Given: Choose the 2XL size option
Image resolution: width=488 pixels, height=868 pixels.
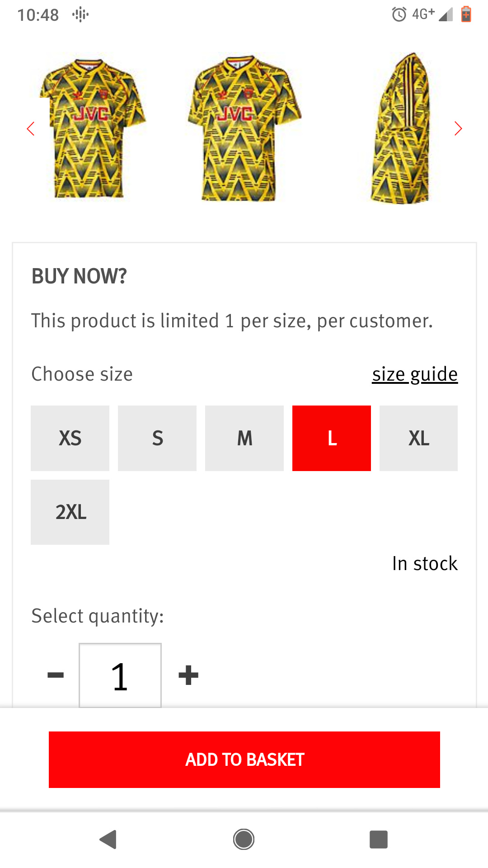Looking at the screenshot, I should point(70,512).
